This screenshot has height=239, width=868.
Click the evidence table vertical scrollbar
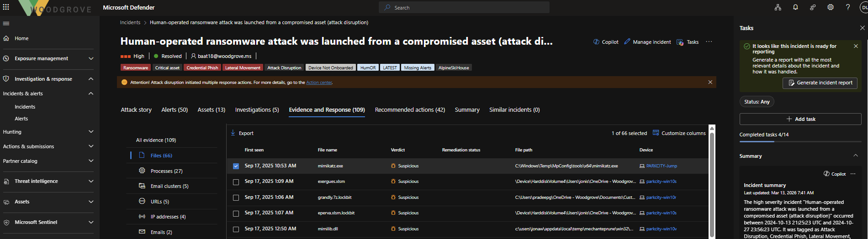coord(711,182)
